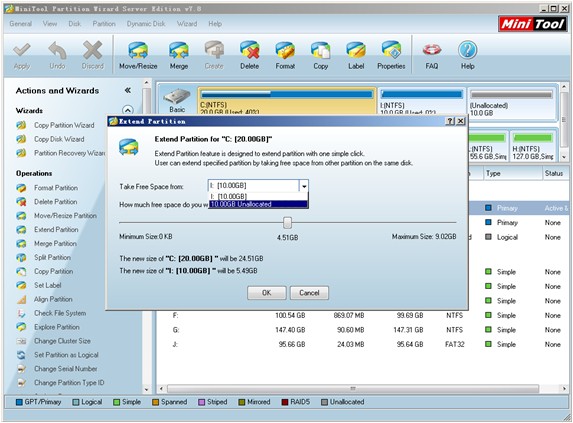
Task: Open the Disk menu
Action: pyautogui.click(x=75, y=24)
